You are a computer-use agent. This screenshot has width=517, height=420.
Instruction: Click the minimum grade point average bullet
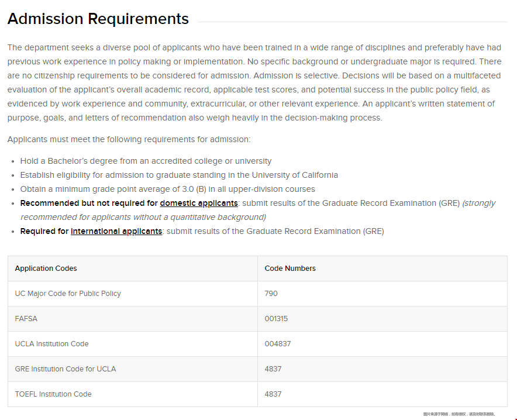click(167, 189)
